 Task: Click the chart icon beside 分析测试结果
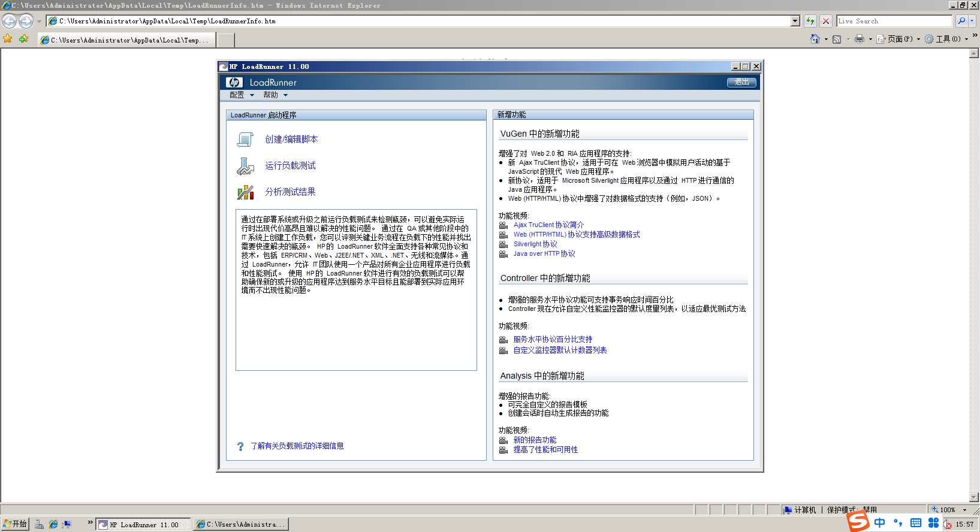[245, 192]
